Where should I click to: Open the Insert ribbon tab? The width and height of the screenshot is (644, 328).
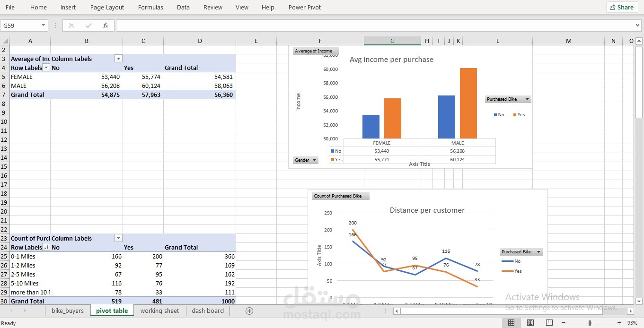pos(68,7)
